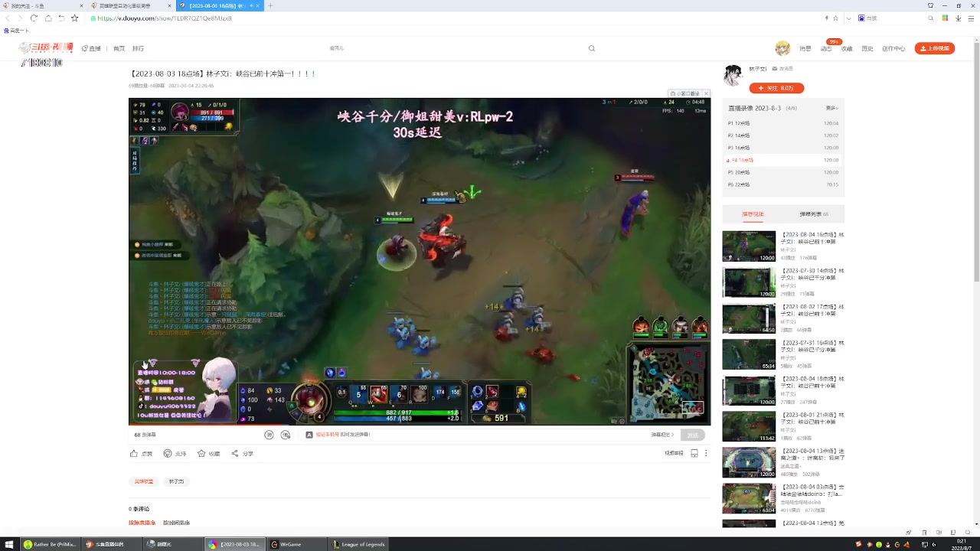This screenshot has width=980, height=551.
Task: Select the 弹幕列表 danmaku list tab
Action: pos(814,214)
